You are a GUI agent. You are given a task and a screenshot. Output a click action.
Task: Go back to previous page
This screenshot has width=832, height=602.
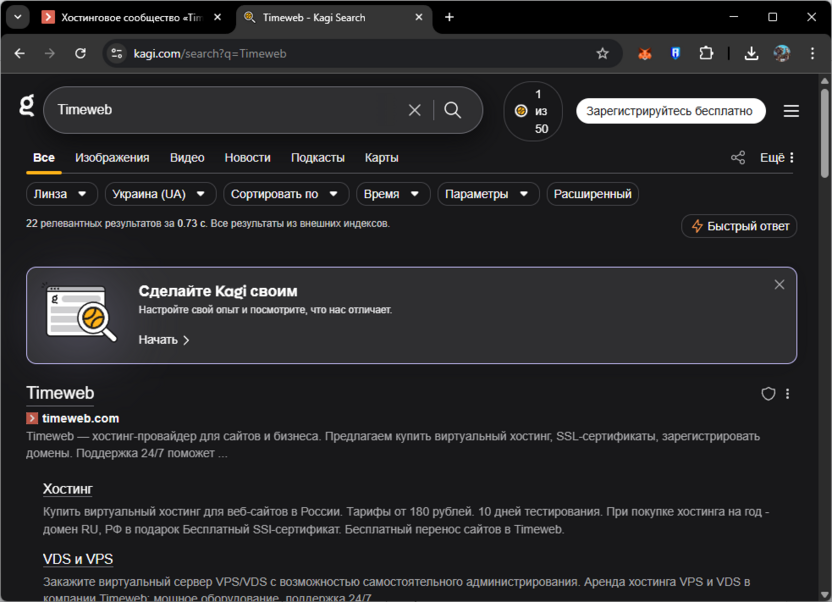coord(20,54)
